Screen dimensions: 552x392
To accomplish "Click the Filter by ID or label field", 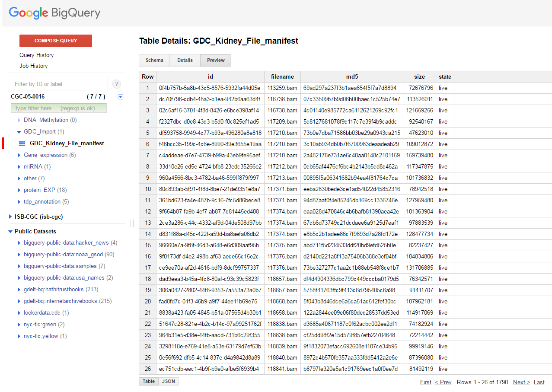I will tap(59, 84).
